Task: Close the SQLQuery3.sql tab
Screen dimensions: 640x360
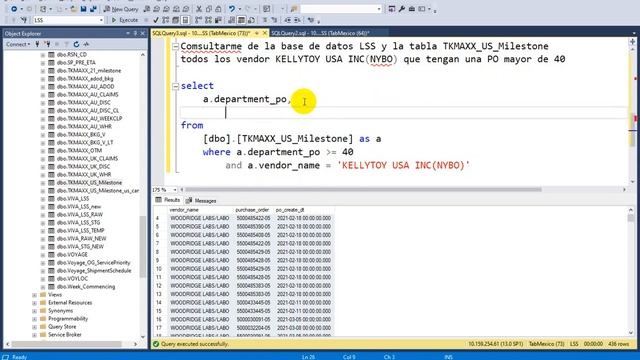Action: coord(264,33)
